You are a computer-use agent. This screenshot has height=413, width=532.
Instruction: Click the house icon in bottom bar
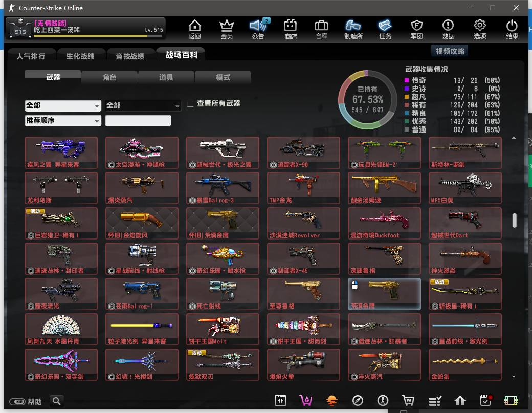(460, 401)
